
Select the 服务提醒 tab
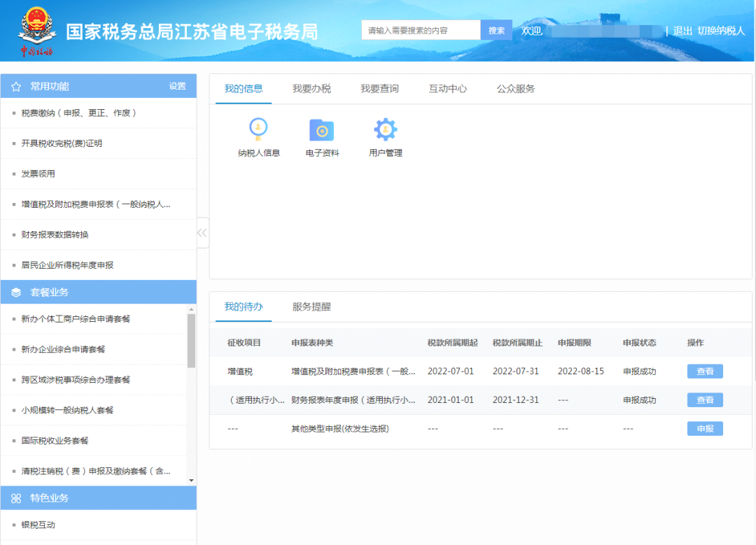coord(311,307)
